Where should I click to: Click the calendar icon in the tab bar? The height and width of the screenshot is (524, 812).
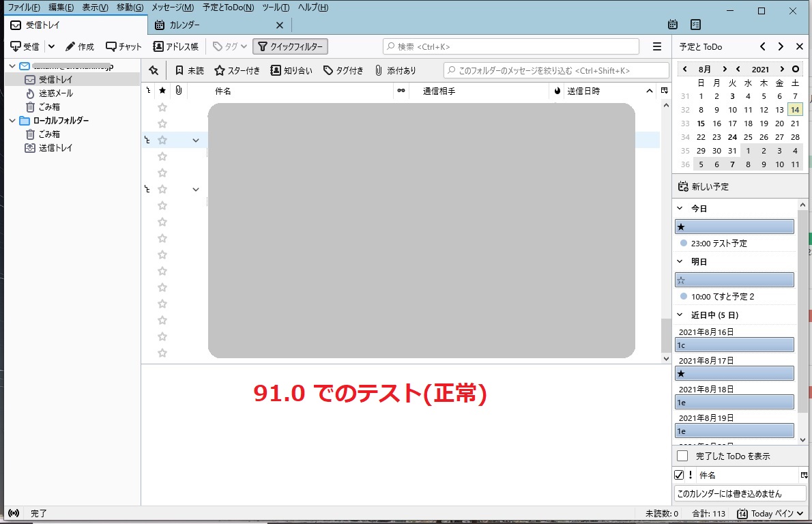click(x=673, y=25)
